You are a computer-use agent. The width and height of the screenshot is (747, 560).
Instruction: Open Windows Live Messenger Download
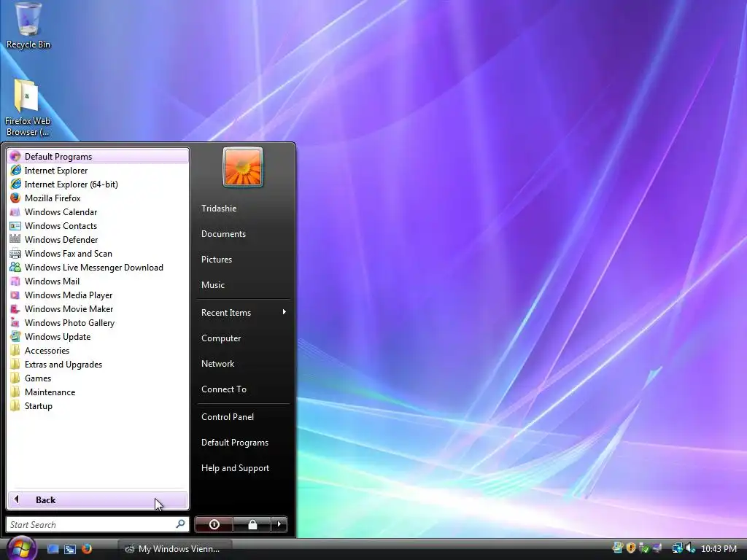pyautogui.click(x=98, y=267)
